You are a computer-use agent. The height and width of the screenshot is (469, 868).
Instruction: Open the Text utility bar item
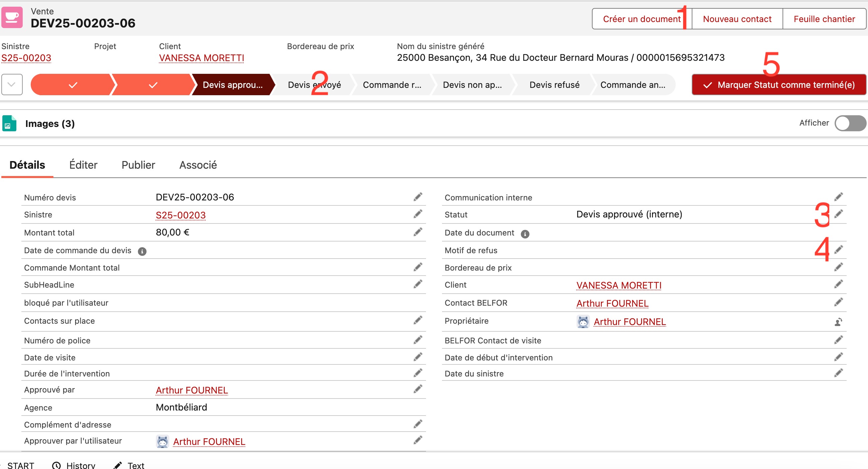[x=130, y=465]
